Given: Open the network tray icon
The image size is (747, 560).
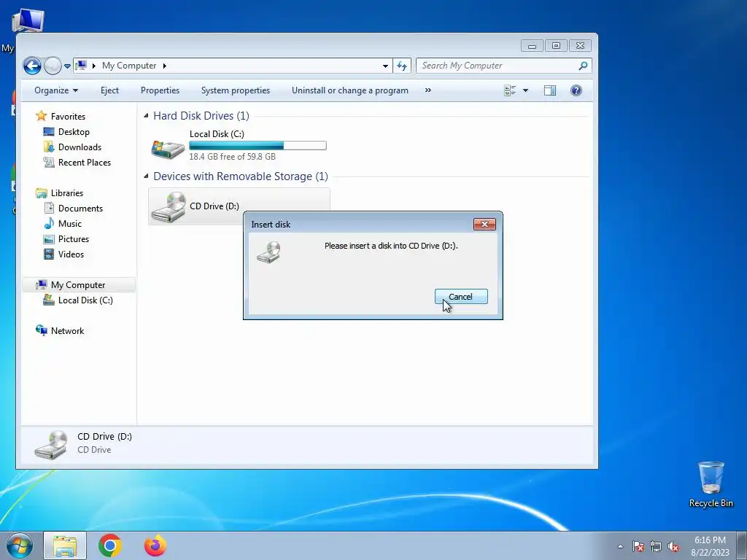Looking at the screenshot, I should tap(656, 546).
